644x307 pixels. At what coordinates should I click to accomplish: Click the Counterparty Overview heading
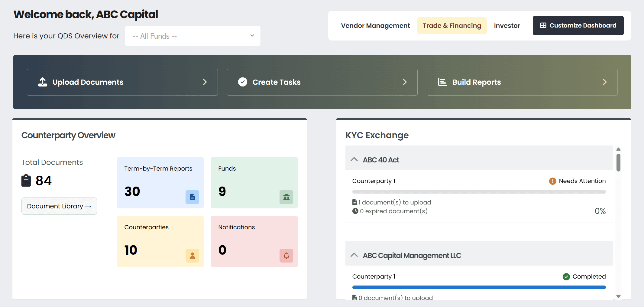tap(68, 135)
